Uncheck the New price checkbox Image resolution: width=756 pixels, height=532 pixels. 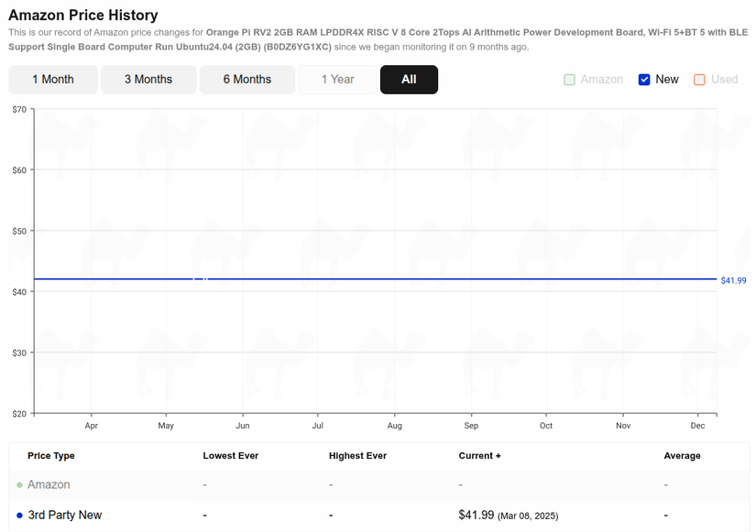tap(643, 80)
